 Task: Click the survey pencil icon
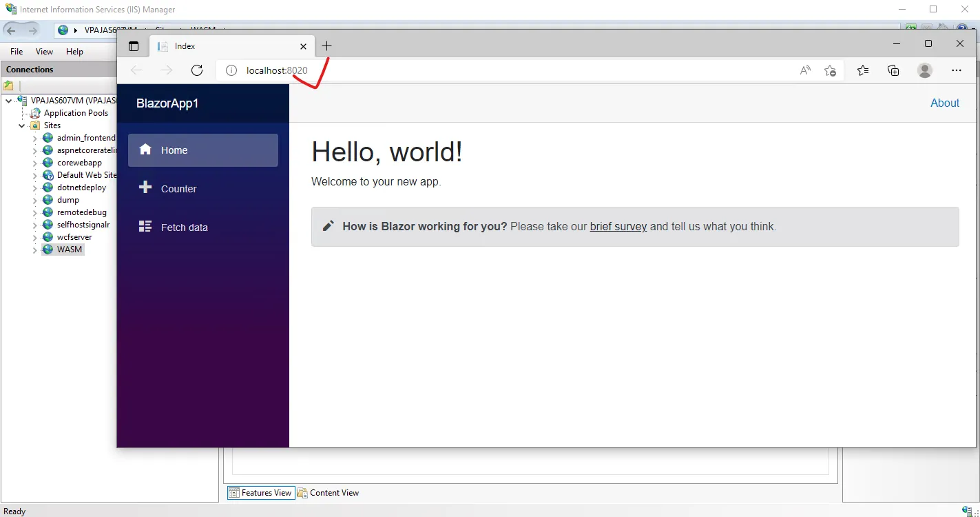click(x=329, y=225)
